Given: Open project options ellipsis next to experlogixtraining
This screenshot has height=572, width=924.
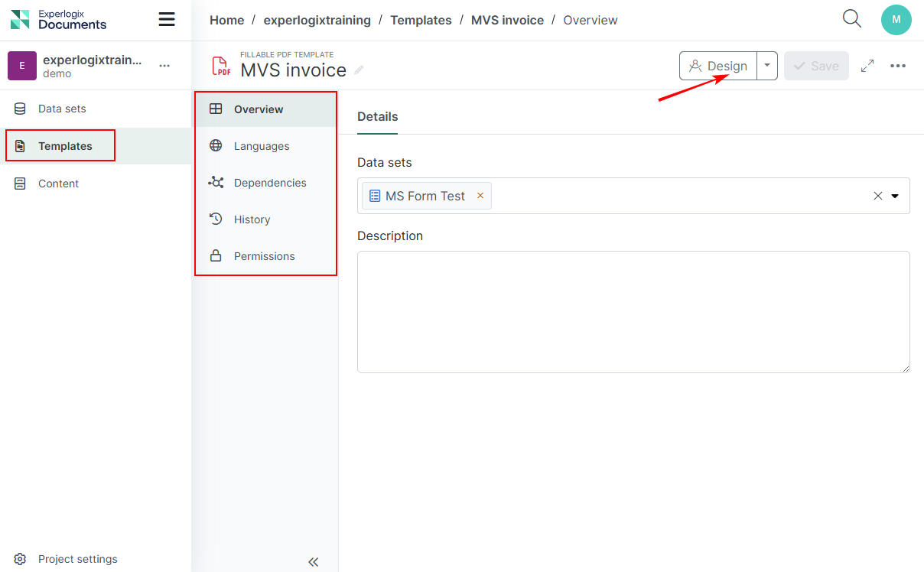Looking at the screenshot, I should tap(164, 66).
